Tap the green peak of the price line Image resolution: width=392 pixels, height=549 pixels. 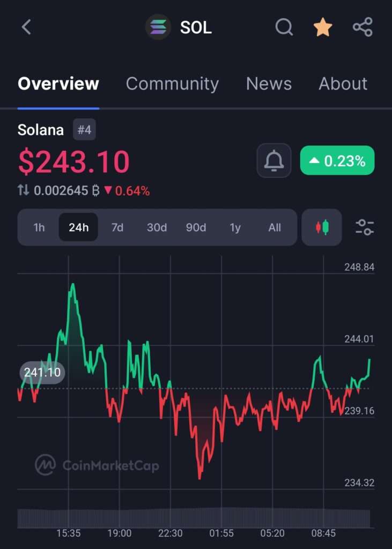73,285
